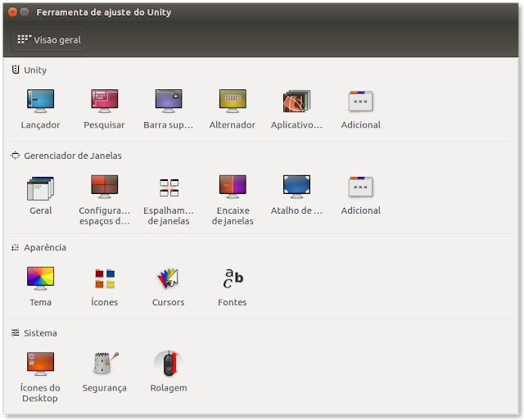Click the Visão geral toolbar button
The height and width of the screenshot is (420, 524).
(x=49, y=39)
